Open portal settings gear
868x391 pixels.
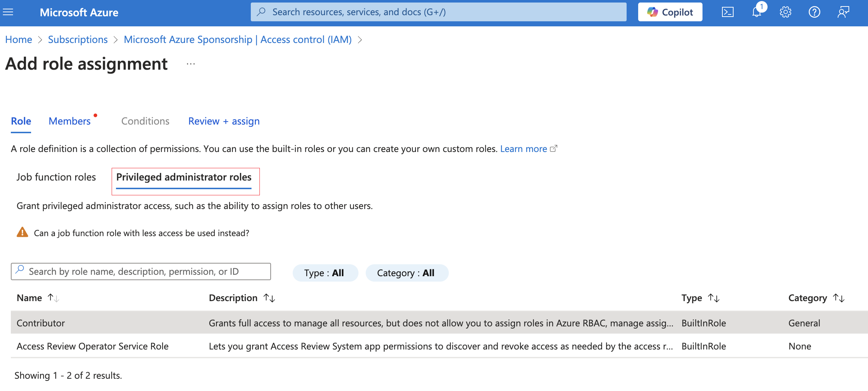(785, 12)
